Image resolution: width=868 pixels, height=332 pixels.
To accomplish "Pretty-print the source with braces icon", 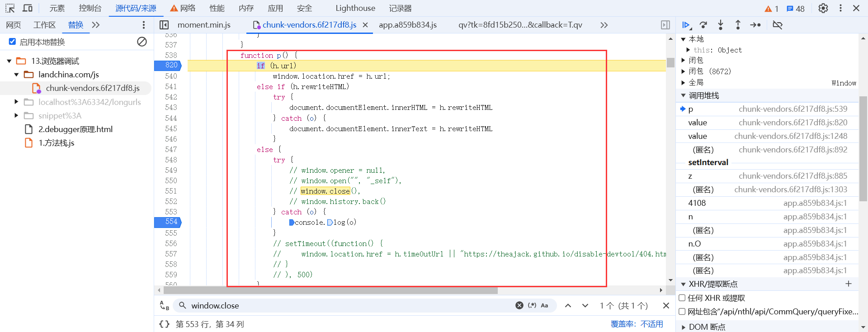I will pyautogui.click(x=165, y=324).
